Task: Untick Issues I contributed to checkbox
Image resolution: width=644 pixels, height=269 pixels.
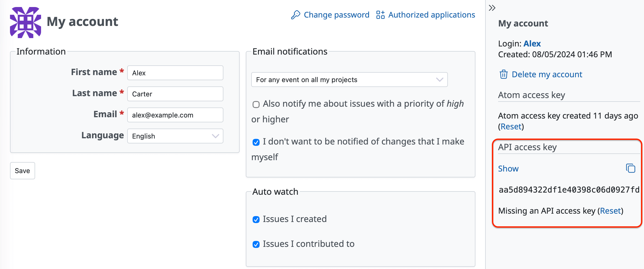Action: click(256, 244)
